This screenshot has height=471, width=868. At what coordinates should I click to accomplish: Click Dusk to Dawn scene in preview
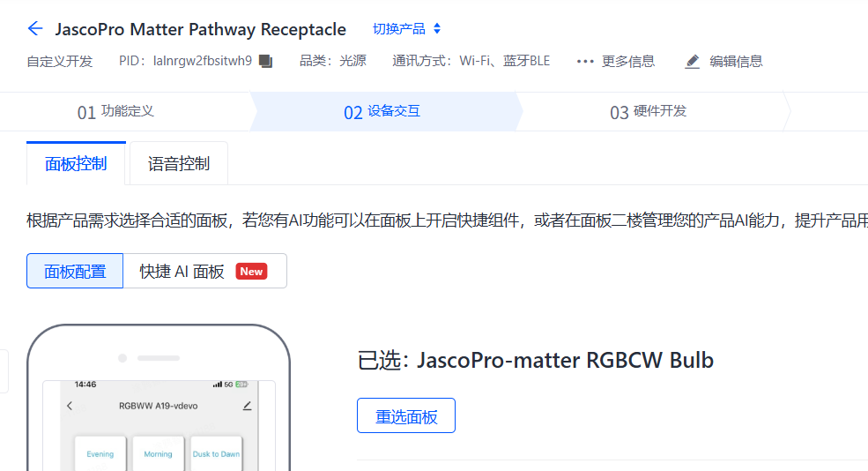[x=216, y=454]
